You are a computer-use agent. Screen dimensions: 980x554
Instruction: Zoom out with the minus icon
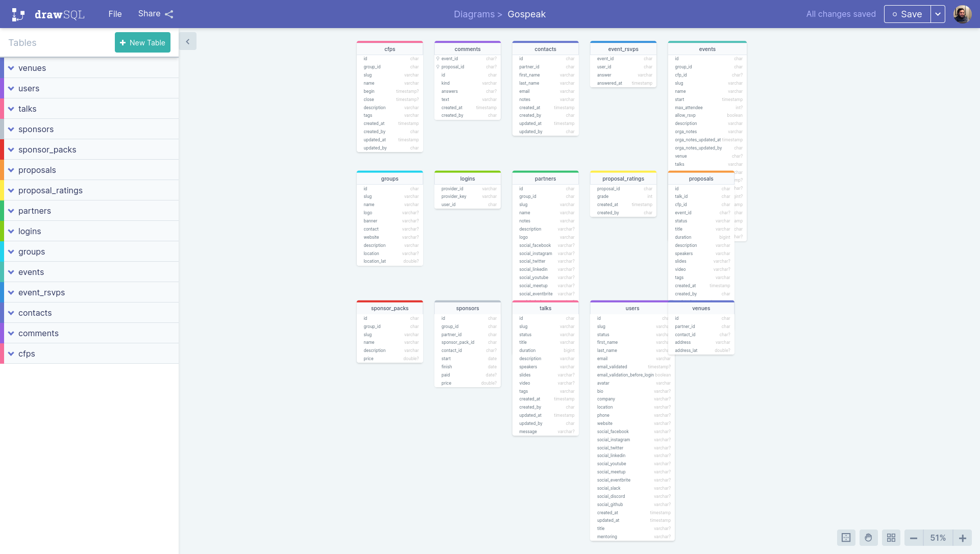point(914,538)
